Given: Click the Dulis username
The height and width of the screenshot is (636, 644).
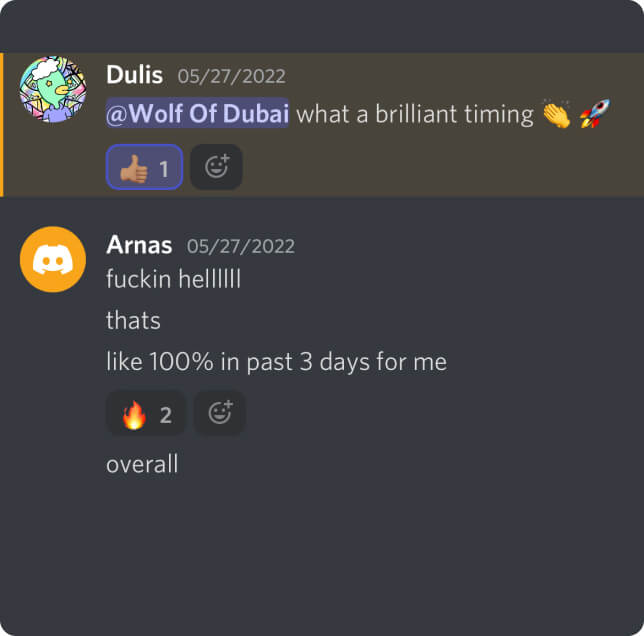Looking at the screenshot, I should point(134,75).
